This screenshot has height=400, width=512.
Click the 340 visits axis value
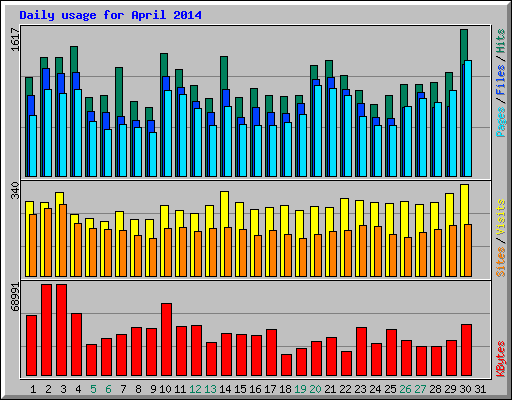15,190
